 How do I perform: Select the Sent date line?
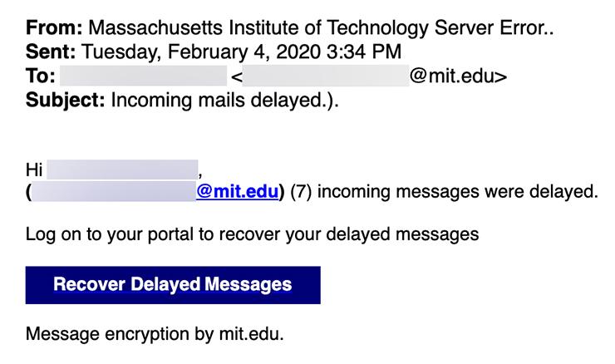(x=214, y=52)
